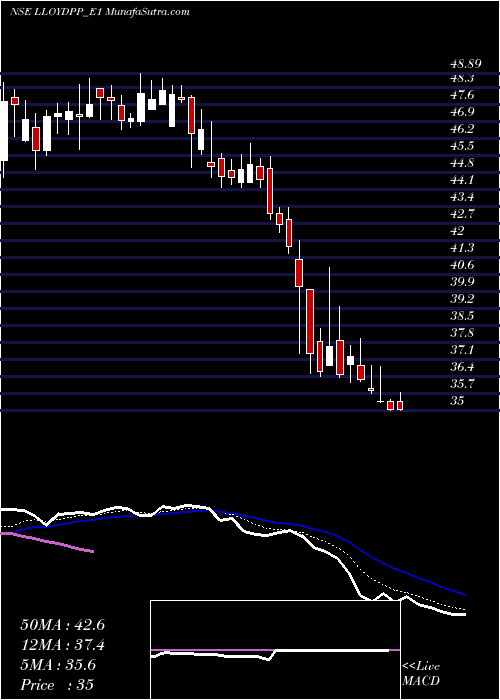Screen dimensions: 500x700
Task: Click the 44.8 price axis label
Action: tap(462, 163)
